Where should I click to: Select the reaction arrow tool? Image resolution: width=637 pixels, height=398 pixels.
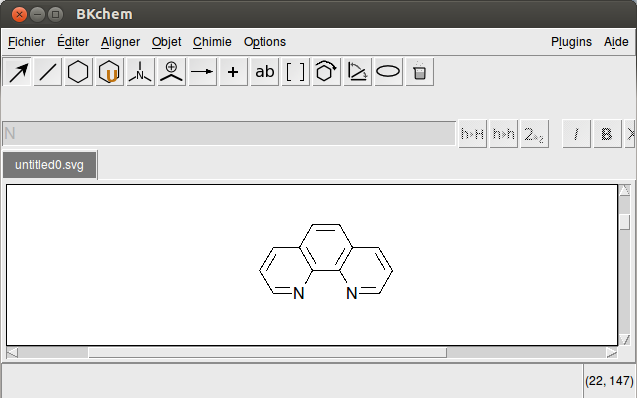pos(202,72)
